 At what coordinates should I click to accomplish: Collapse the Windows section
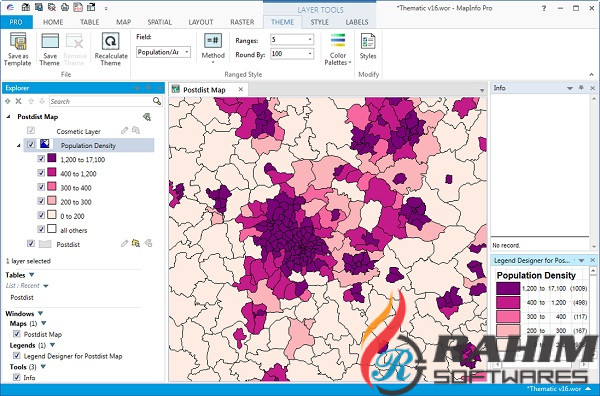40,313
